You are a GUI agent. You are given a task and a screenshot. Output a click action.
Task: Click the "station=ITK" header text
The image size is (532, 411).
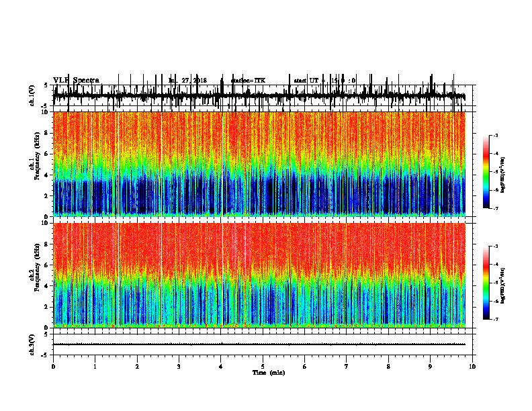[x=248, y=81]
